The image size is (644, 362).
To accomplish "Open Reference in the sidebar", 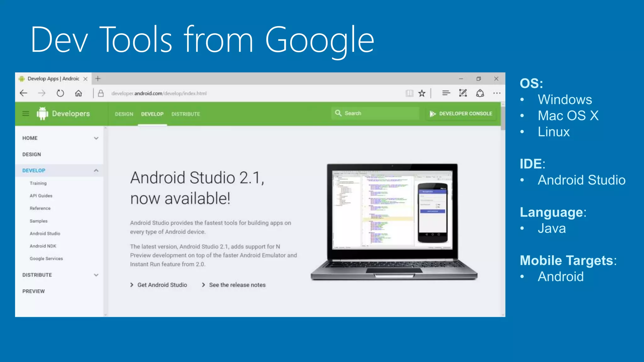I will 40,208.
